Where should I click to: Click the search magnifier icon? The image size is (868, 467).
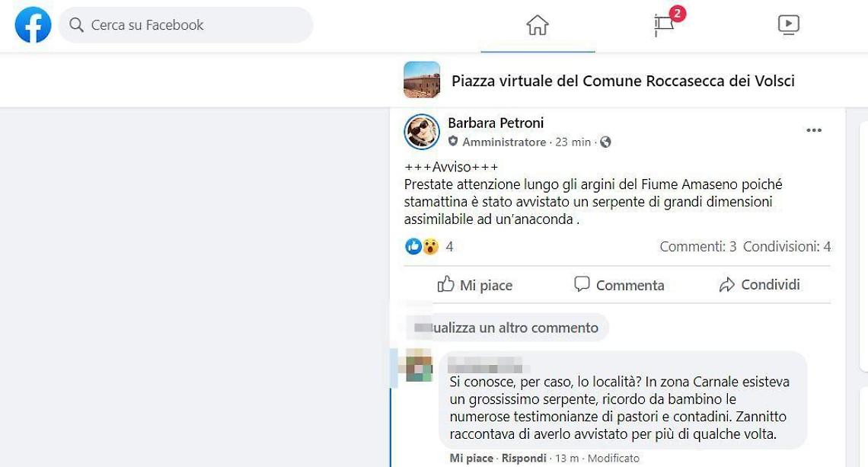76,25
